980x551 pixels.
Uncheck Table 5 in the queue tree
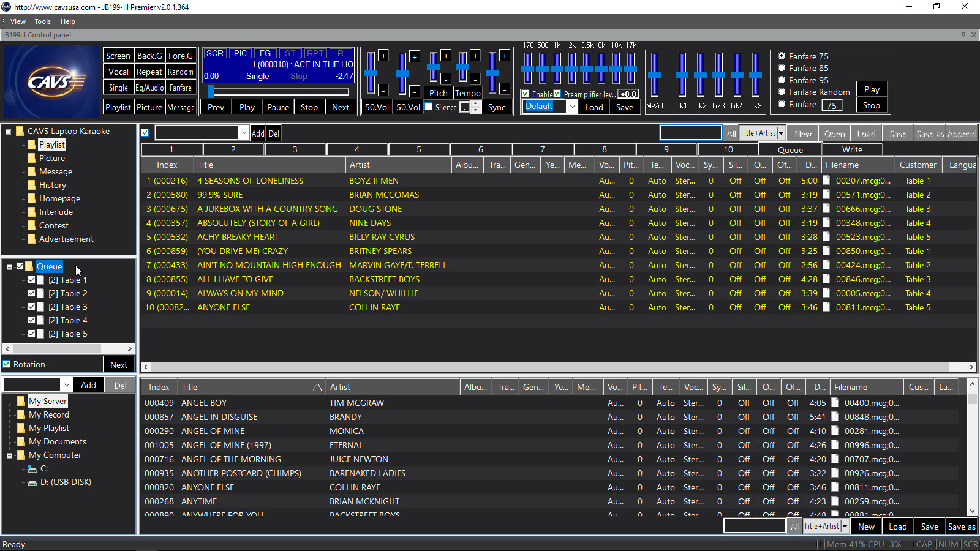[32, 334]
